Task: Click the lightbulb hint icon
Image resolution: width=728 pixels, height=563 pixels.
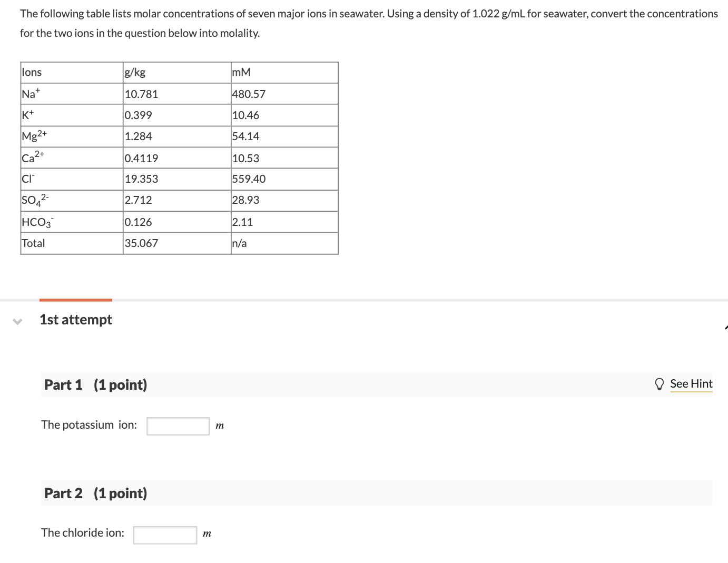Action: pyautogui.click(x=660, y=384)
